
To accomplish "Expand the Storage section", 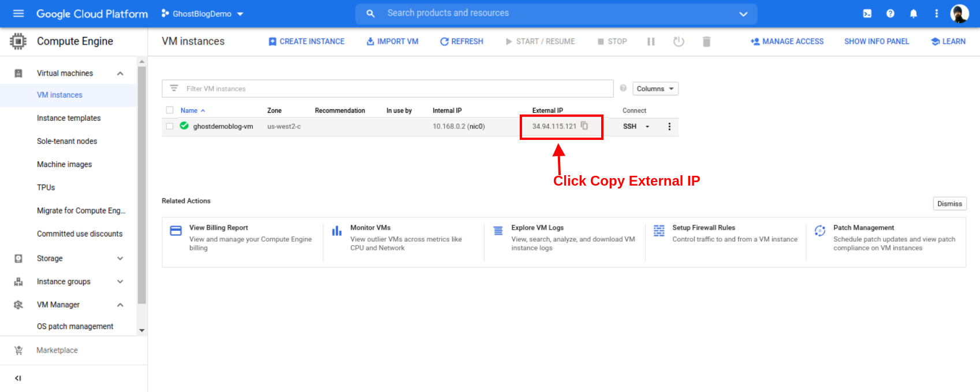I will point(120,258).
